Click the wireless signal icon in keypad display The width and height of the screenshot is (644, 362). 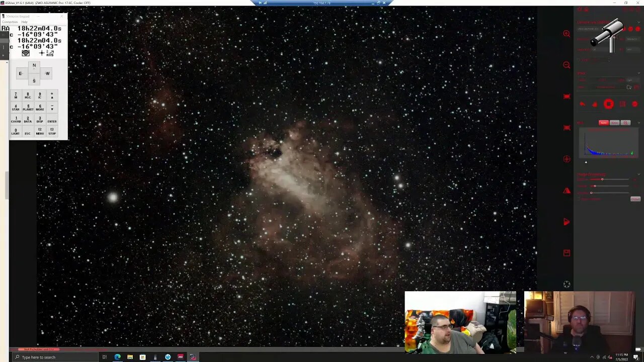26,53
